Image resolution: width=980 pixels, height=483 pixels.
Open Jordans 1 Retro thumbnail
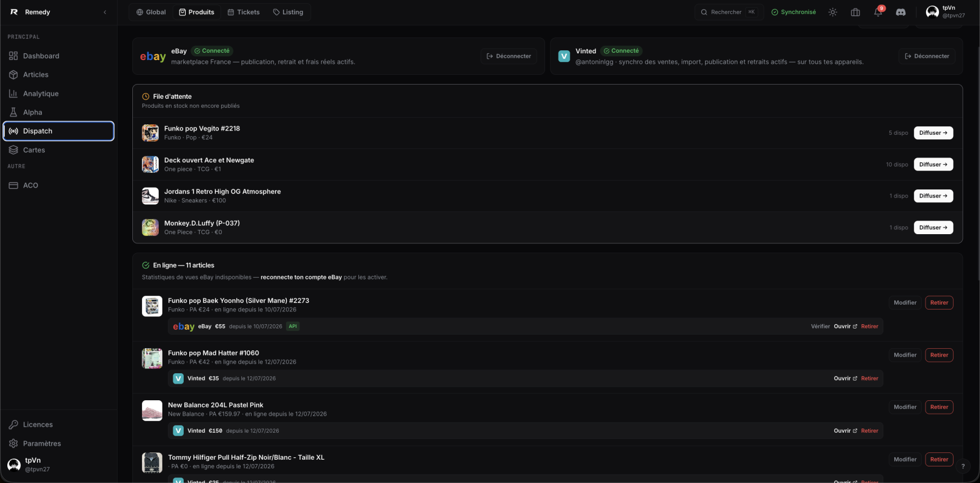click(151, 196)
